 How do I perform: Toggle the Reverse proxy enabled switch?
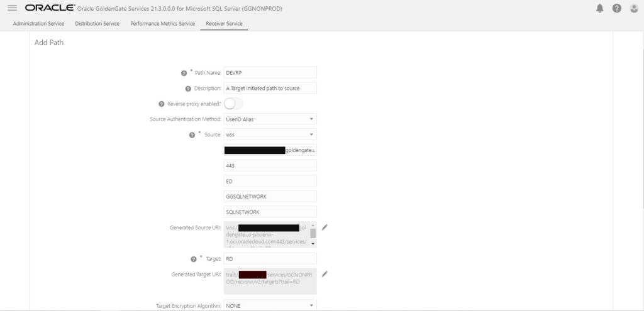pyautogui.click(x=233, y=104)
